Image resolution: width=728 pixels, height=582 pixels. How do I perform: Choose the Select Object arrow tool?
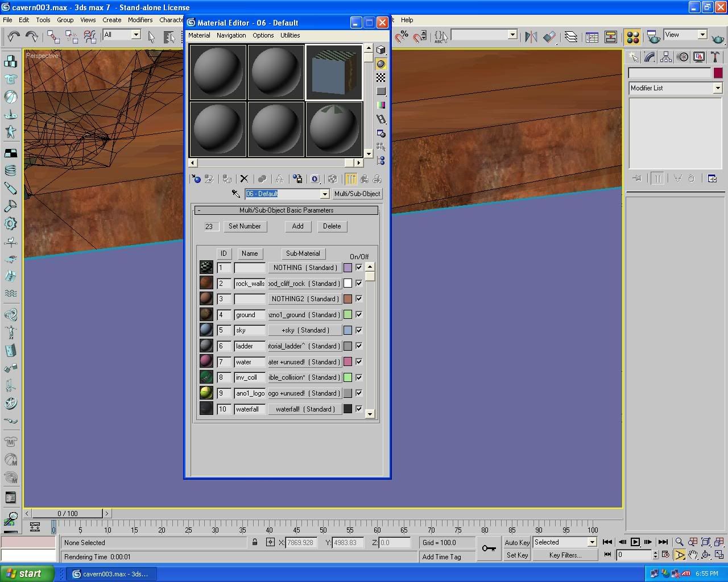click(151, 37)
